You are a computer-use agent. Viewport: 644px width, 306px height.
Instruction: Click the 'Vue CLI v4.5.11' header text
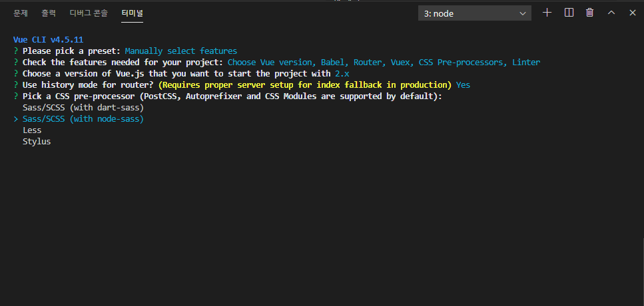pos(49,40)
